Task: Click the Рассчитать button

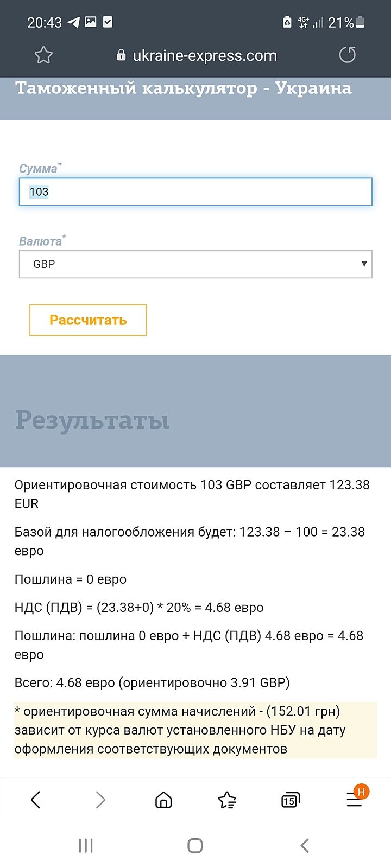Action: coord(88,320)
